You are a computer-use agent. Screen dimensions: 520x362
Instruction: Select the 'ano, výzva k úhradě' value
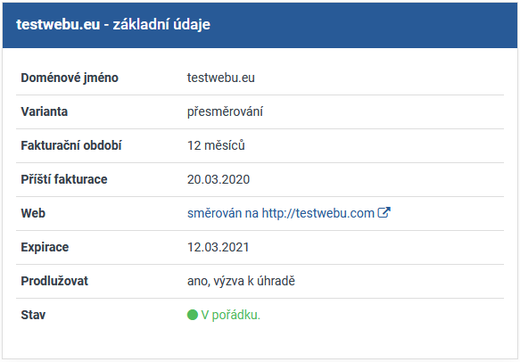point(241,281)
